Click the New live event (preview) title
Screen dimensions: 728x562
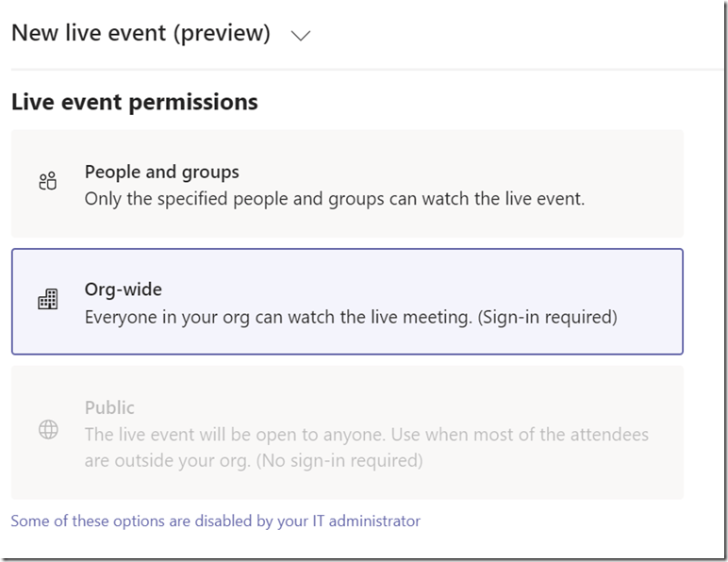141,33
